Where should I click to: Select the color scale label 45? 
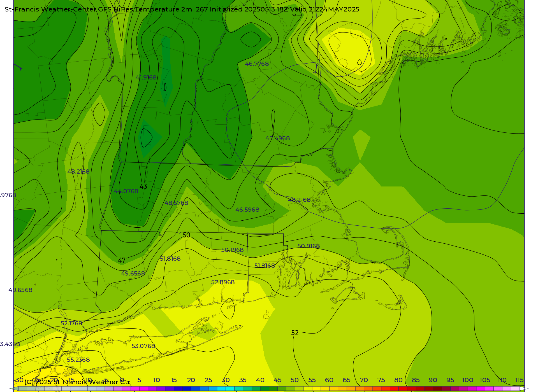(277, 380)
